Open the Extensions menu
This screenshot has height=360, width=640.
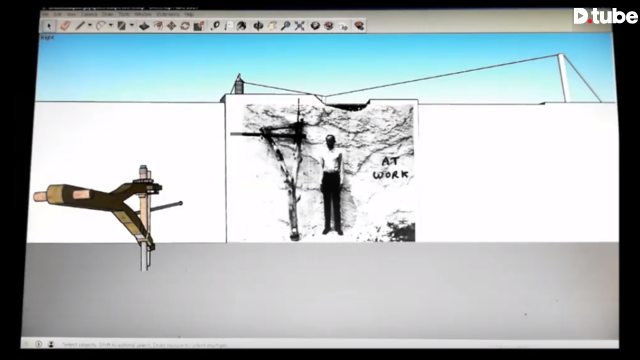tap(168, 14)
